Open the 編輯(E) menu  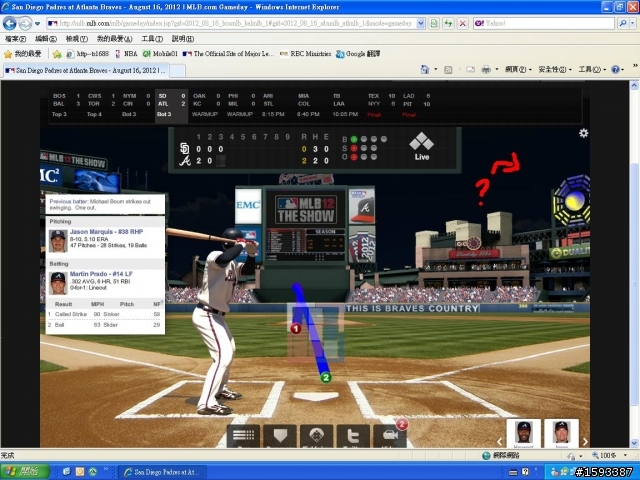pyautogui.click(x=46, y=39)
